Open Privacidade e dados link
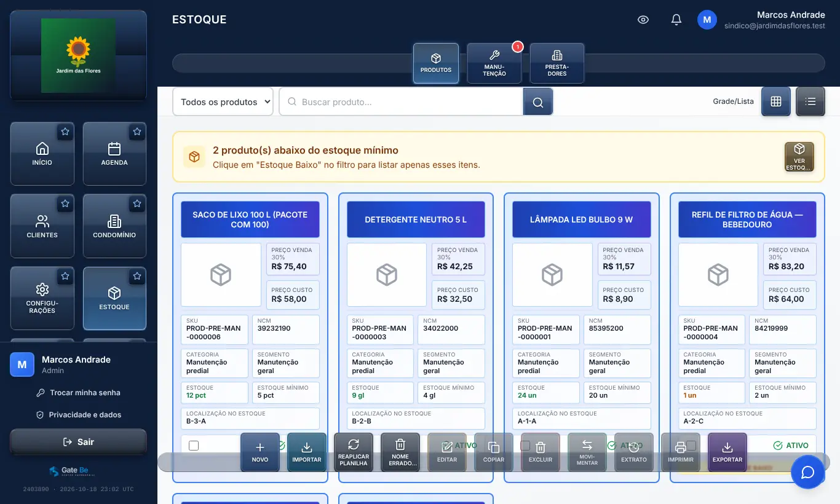Screen dimensions: 840x504 click(78, 415)
